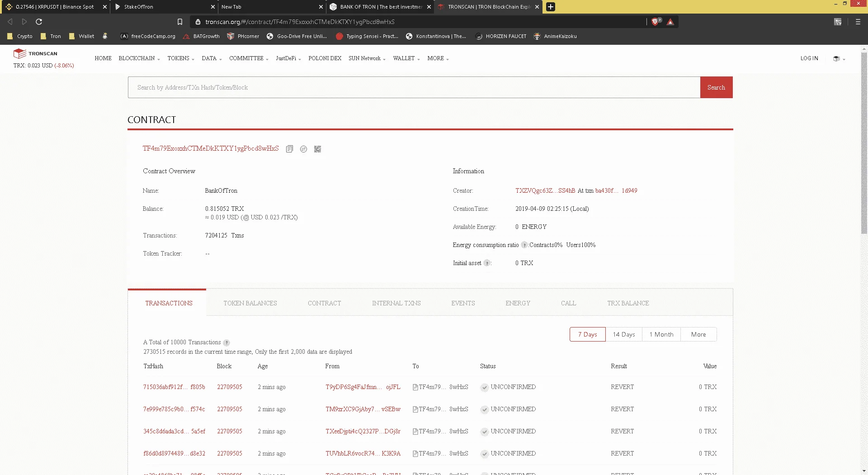Open block 22709505 in the f86d0d8974489 row
This screenshot has width=868, height=475.
click(230, 453)
